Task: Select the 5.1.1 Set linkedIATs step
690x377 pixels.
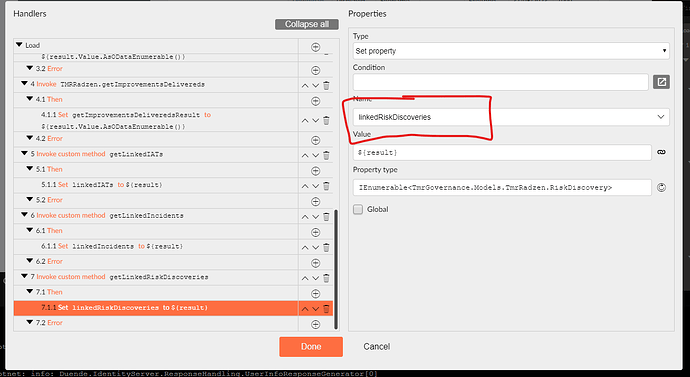Action: pos(156,185)
